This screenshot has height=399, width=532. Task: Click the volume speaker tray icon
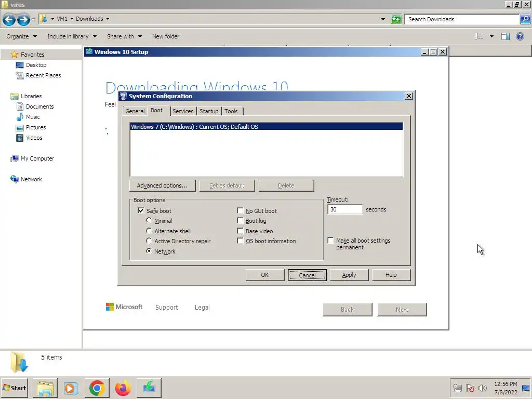[x=482, y=388]
